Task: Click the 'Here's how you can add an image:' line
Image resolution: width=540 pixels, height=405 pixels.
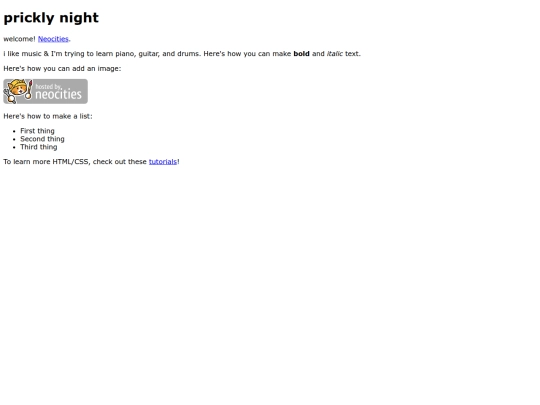Action: tap(62, 69)
